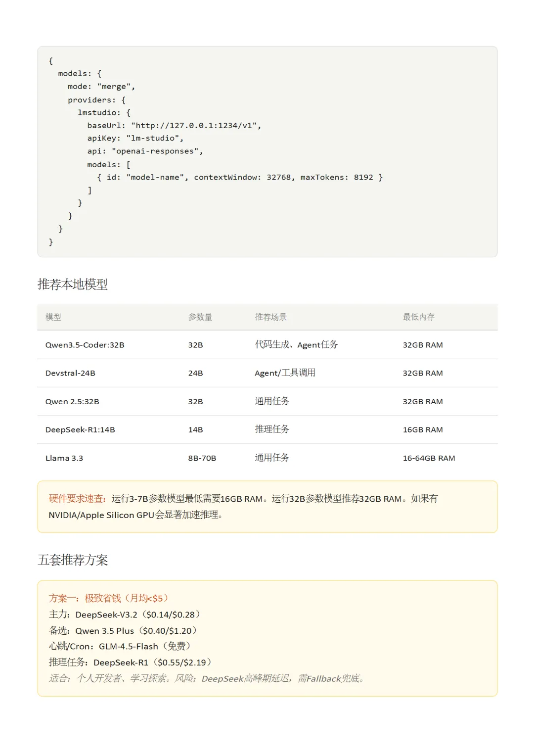Click the heading 五套推荐方案
Viewport: 534px width, 756px height.
pyautogui.click(x=73, y=560)
